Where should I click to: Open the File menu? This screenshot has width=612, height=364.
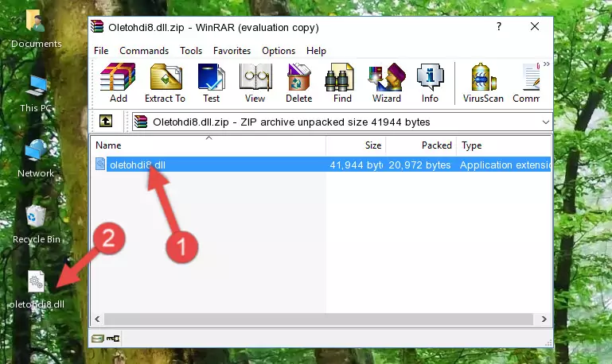point(101,51)
